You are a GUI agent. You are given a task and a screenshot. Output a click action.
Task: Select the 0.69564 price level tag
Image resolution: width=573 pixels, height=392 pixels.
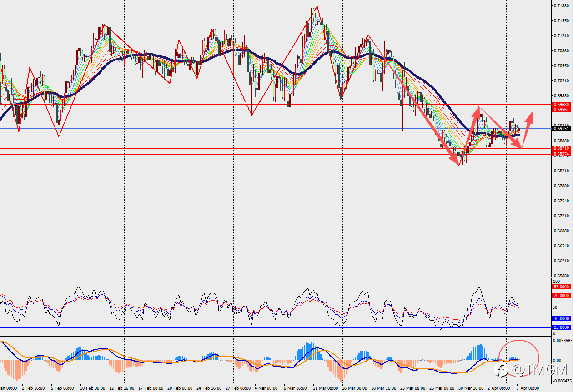point(561,110)
